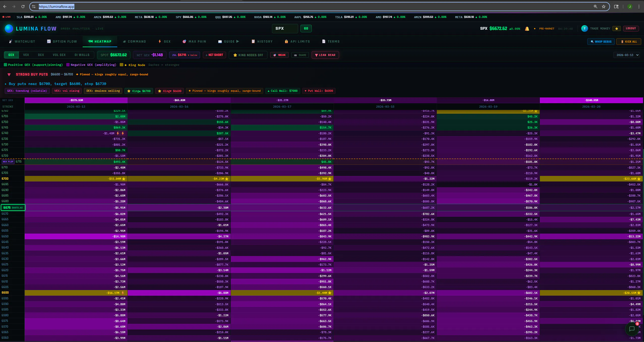Click the Kick All button
644x342 pixels.
click(629, 42)
